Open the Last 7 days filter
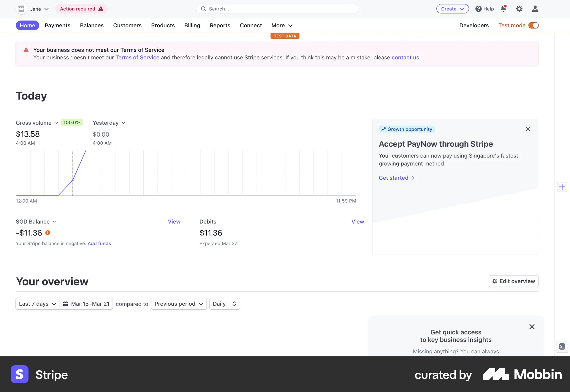Screen dimensions: 570x392 37,304
